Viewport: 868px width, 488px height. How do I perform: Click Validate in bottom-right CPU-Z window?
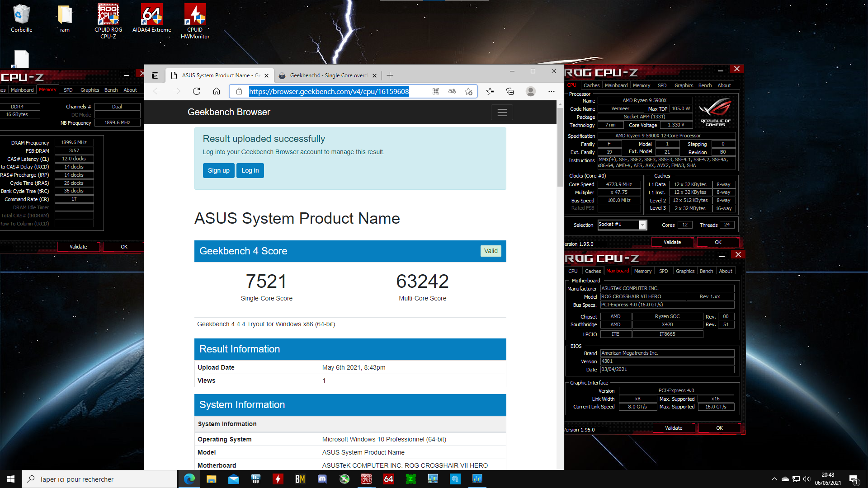(674, 428)
